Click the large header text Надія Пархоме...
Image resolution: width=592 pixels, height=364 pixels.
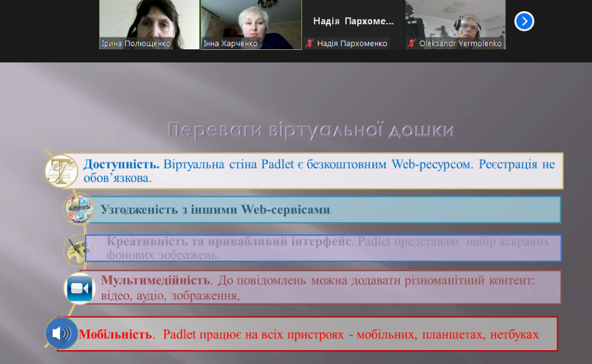tap(353, 21)
